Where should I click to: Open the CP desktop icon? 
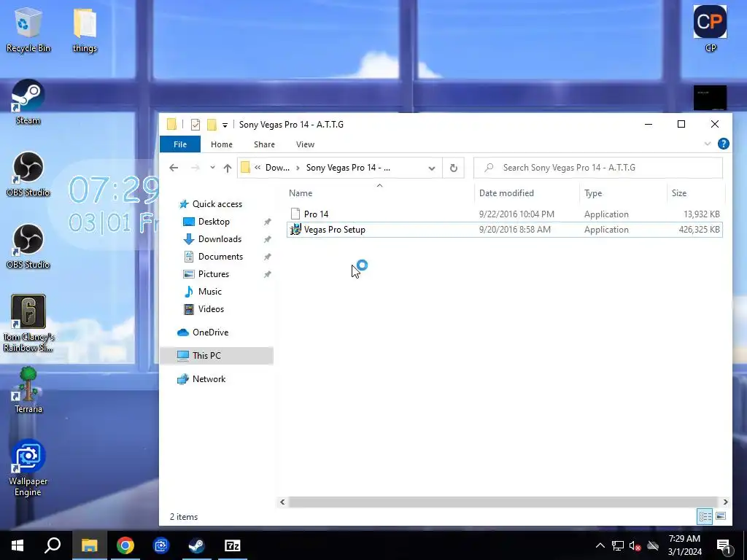(710, 28)
